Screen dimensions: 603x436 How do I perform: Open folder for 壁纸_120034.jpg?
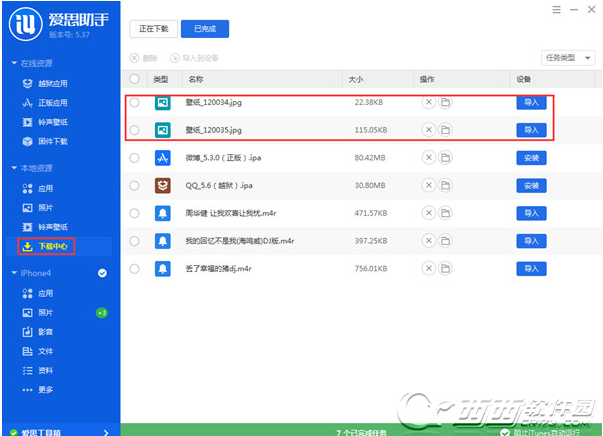445,102
